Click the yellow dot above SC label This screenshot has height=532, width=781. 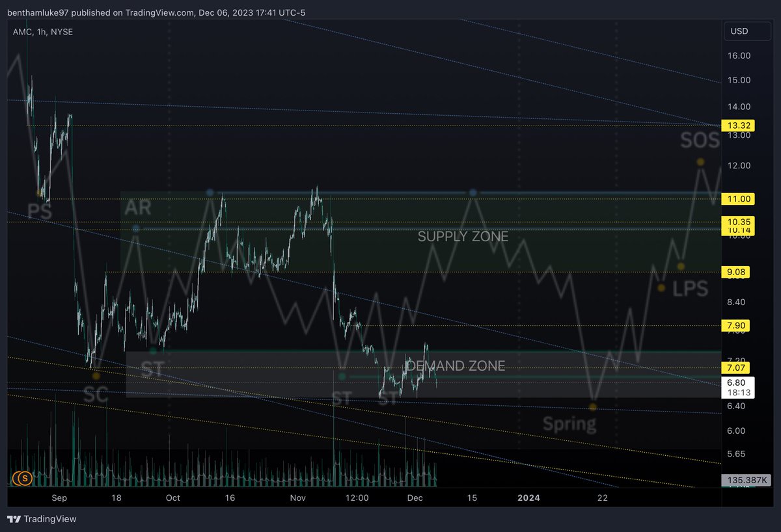click(x=96, y=376)
